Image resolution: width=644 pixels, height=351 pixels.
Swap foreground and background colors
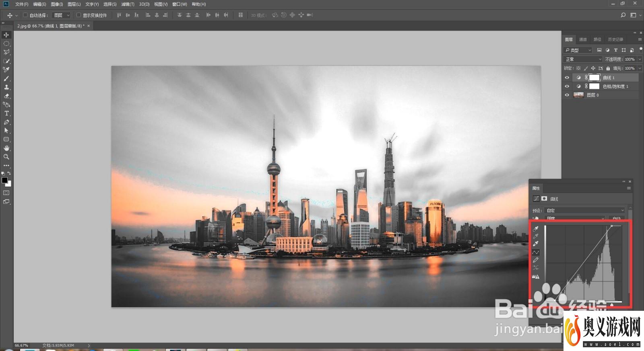click(x=9, y=173)
